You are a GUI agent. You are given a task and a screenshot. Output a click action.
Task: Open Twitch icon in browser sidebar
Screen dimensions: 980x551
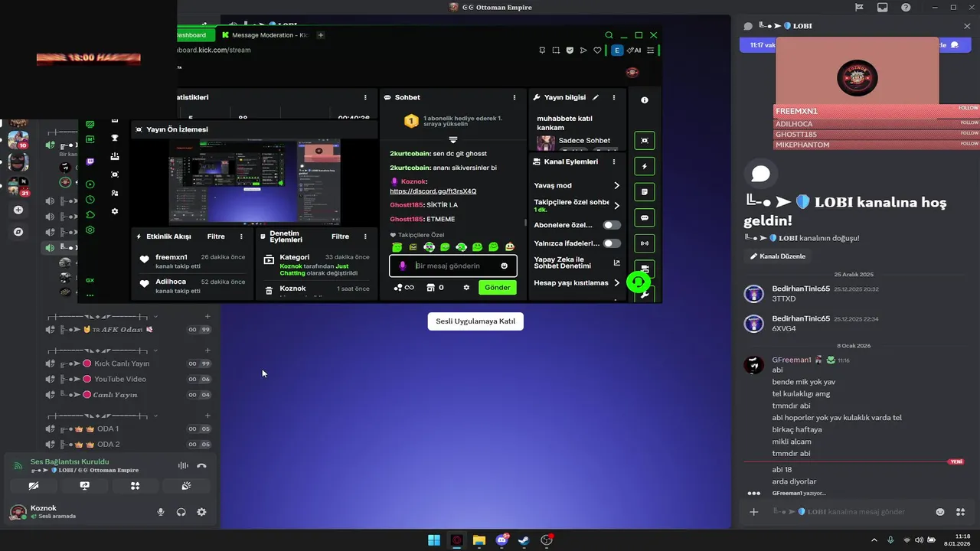(90, 161)
